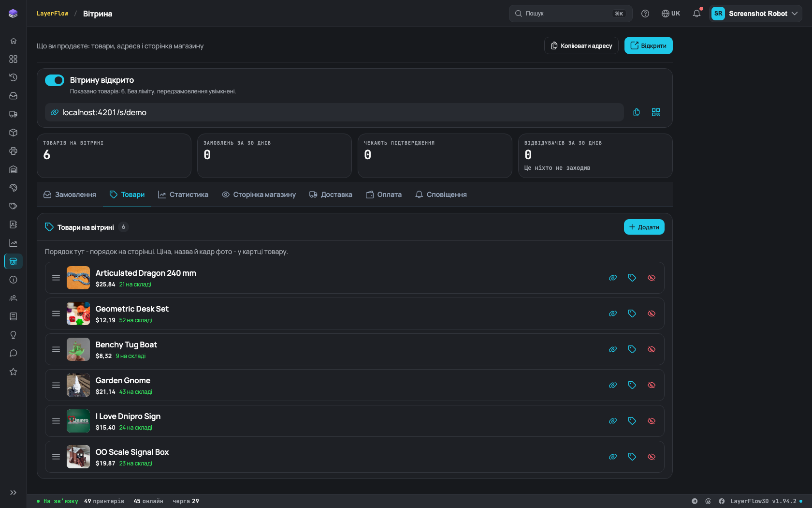
Task: Open the help question mark icon
Action: tap(645, 14)
